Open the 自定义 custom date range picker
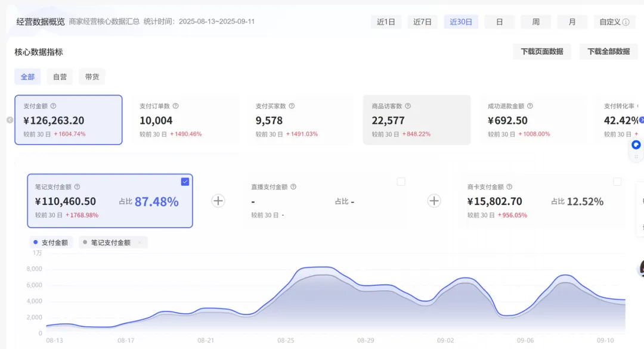 coord(614,22)
